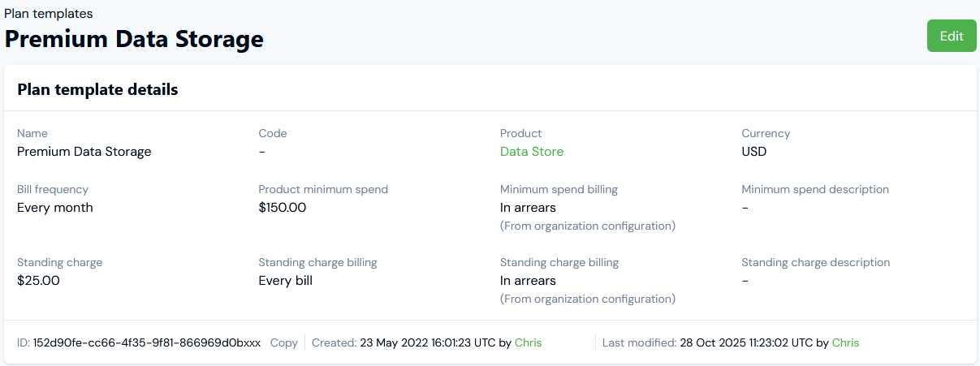Click the Standing charge description label

pyautogui.click(x=815, y=262)
